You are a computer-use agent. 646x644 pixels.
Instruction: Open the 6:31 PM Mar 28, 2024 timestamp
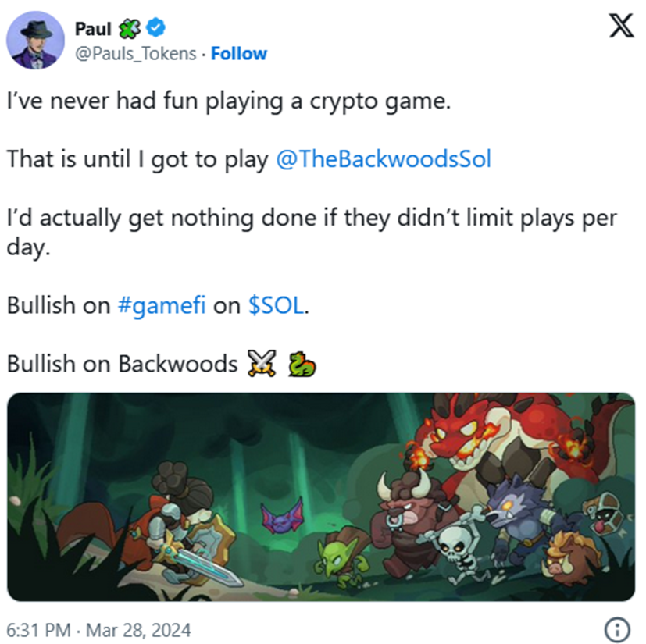99,630
